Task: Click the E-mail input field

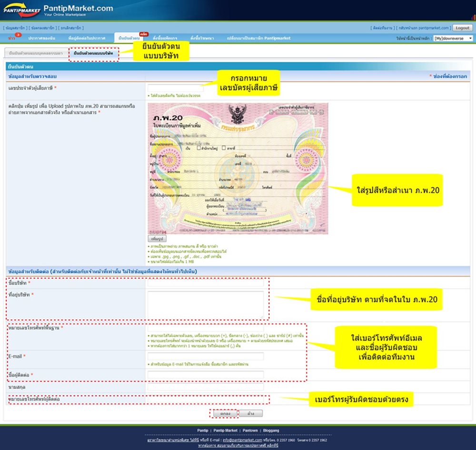Action: [206, 356]
